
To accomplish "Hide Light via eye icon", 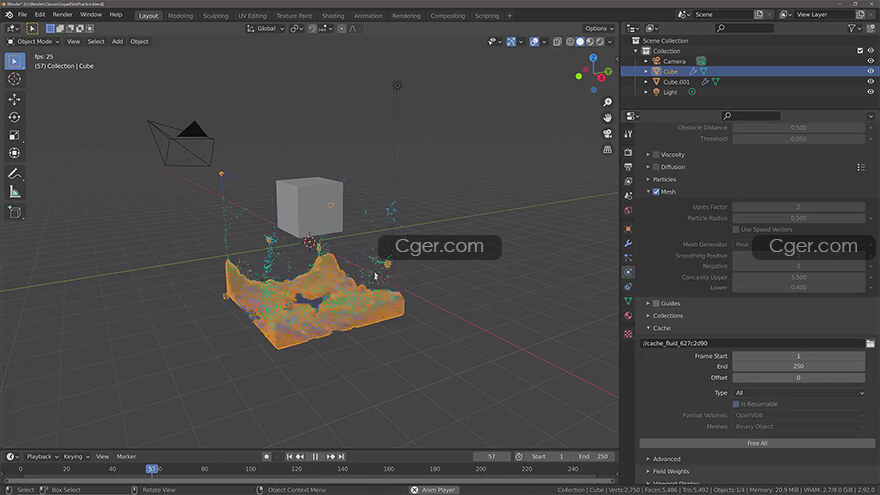I will pyautogui.click(x=870, y=92).
